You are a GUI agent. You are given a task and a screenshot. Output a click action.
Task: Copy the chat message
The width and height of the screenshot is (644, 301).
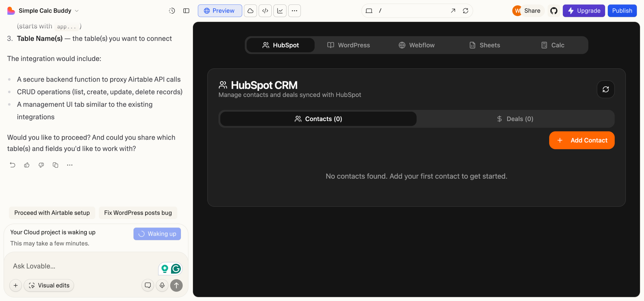55,165
